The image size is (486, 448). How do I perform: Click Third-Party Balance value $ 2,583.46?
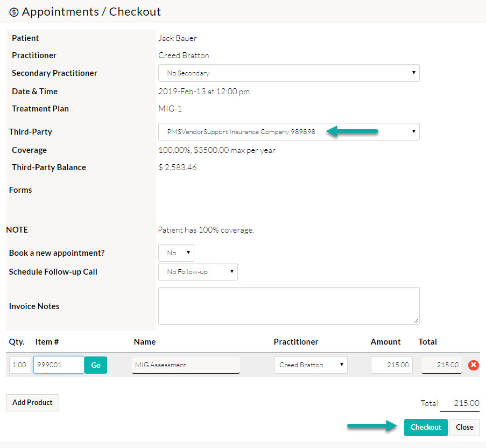178,167
